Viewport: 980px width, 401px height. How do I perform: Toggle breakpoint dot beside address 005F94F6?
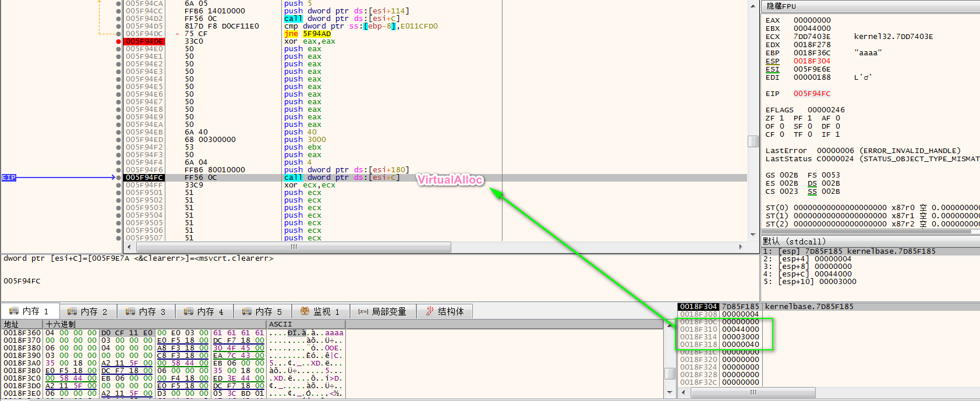coord(119,170)
